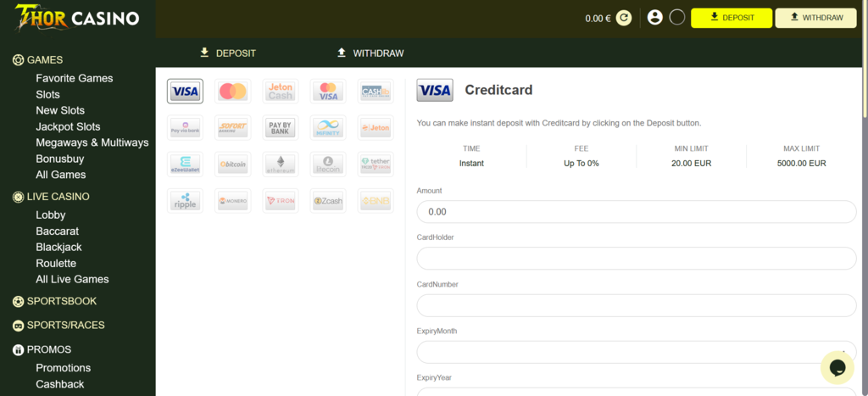The width and height of the screenshot is (868, 396).
Task: Pick the TRON deposit option
Action: [x=280, y=201]
